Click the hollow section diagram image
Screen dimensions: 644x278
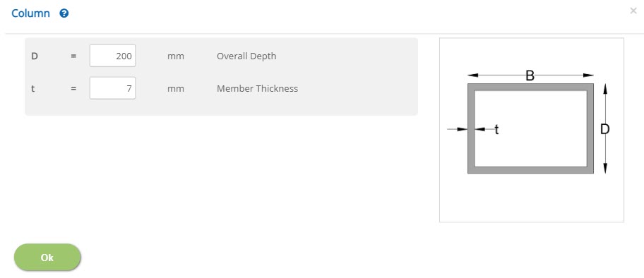click(x=532, y=130)
